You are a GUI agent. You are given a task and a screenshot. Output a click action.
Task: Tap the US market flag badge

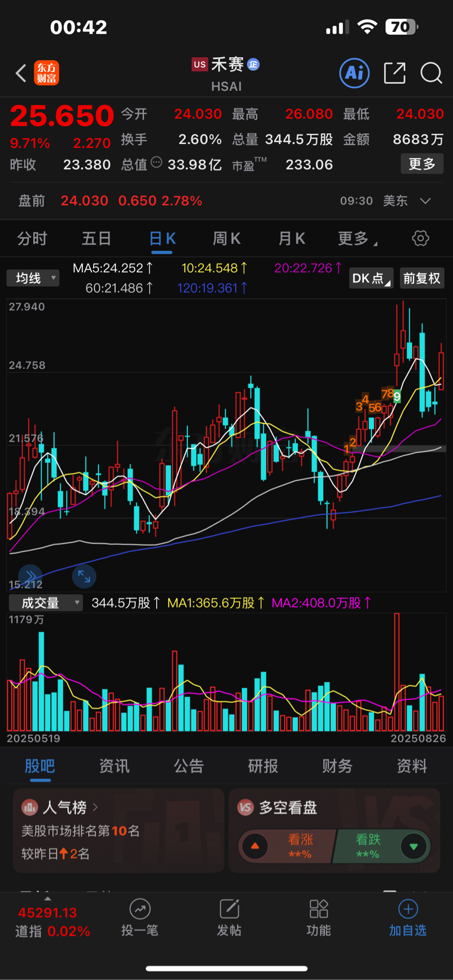[200, 64]
